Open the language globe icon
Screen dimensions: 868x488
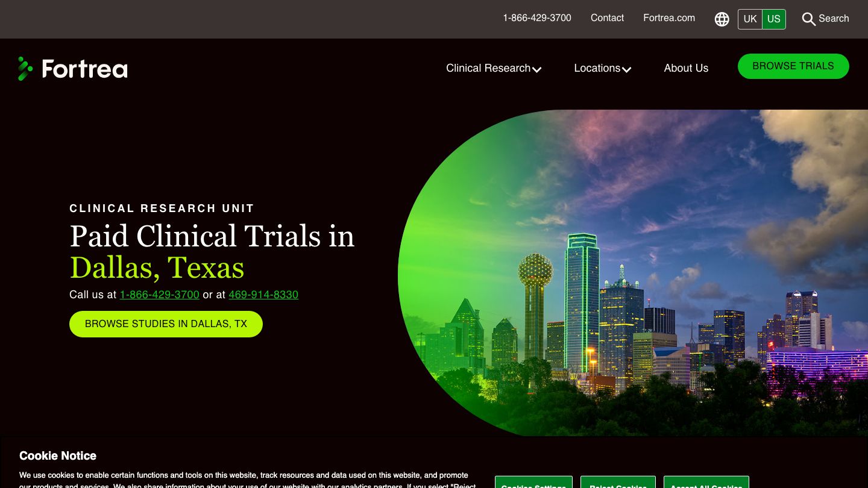(722, 19)
